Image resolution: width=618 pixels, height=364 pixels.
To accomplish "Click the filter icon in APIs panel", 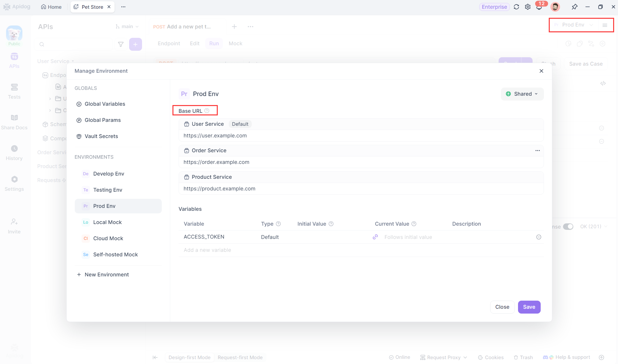I will [x=121, y=44].
